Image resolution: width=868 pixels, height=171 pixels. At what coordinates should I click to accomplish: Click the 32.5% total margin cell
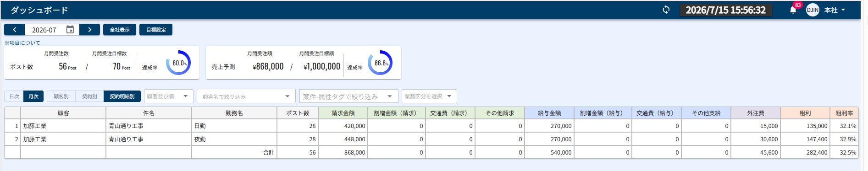pyautogui.click(x=844, y=152)
